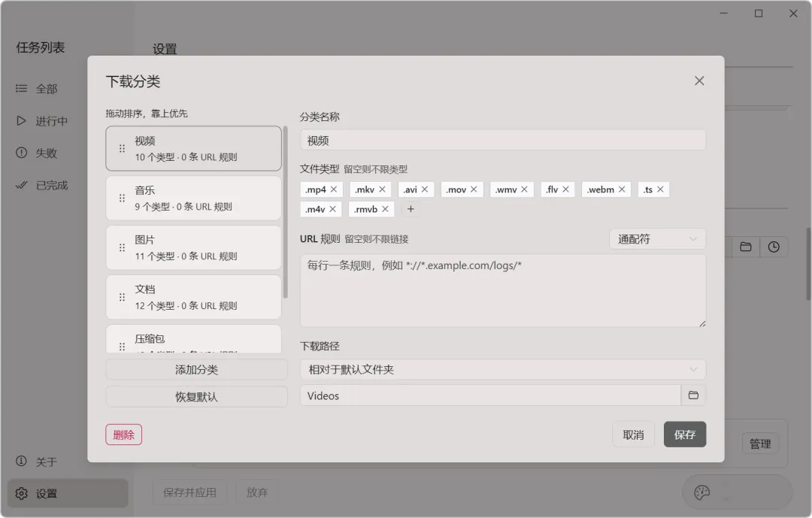Edit the 分类名称 field containing 视频
Screen dimensions: 812x518
coord(503,141)
